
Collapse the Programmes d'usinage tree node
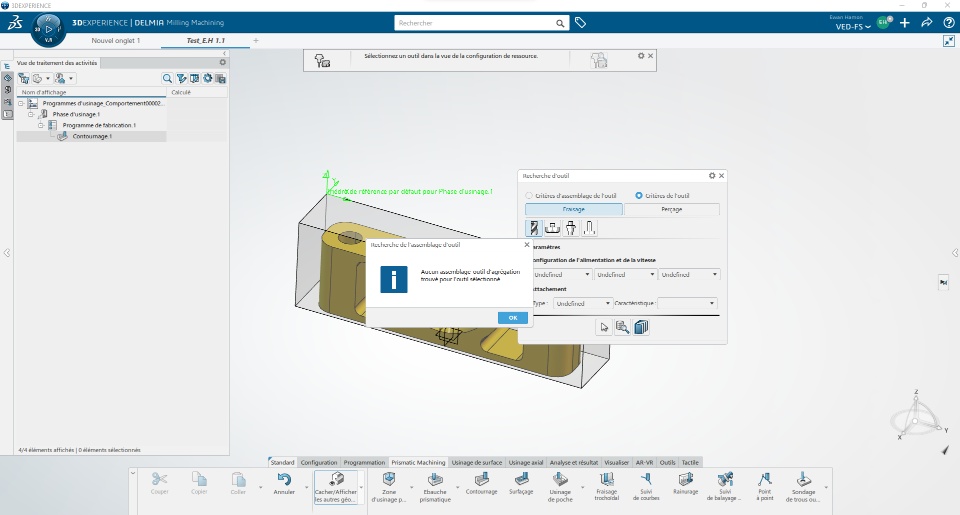pos(21,103)
